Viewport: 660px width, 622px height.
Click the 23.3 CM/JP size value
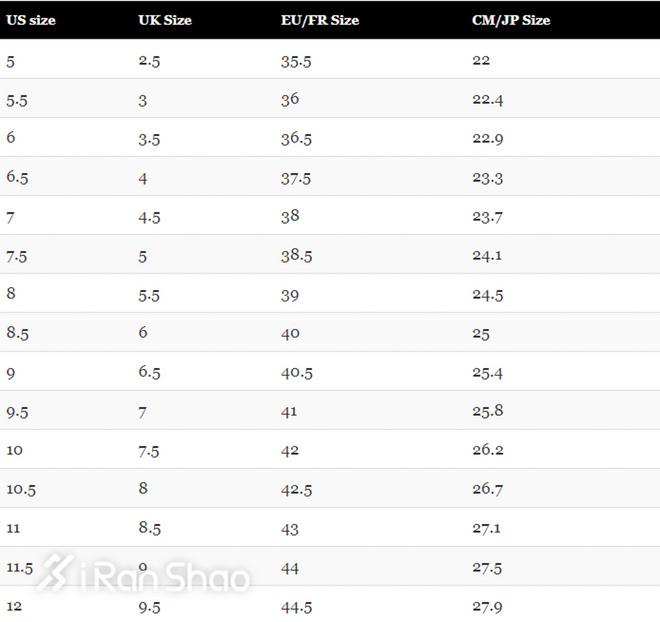487,177
